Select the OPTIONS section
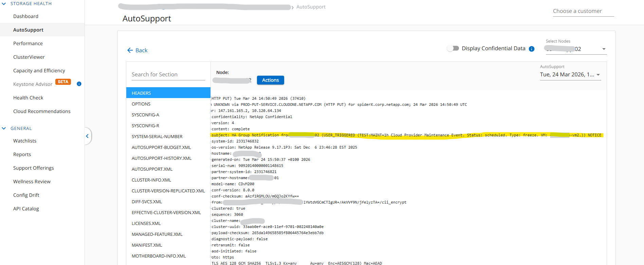The height and width of the screenshot is (265, 644). pyautogui.click(x=168, y=104)
